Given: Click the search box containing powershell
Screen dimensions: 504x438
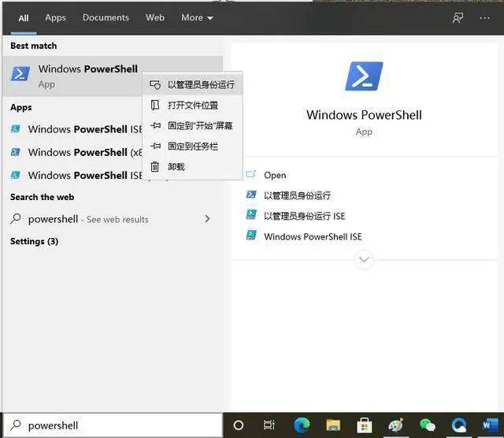Looking at the screenshot, I should pyautogui.click(x=113, y=425).
